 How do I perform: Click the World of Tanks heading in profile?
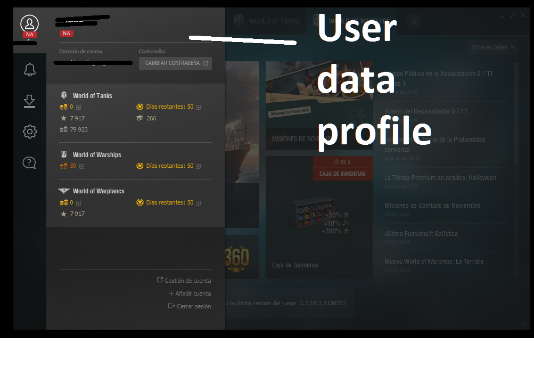(92, 96)
